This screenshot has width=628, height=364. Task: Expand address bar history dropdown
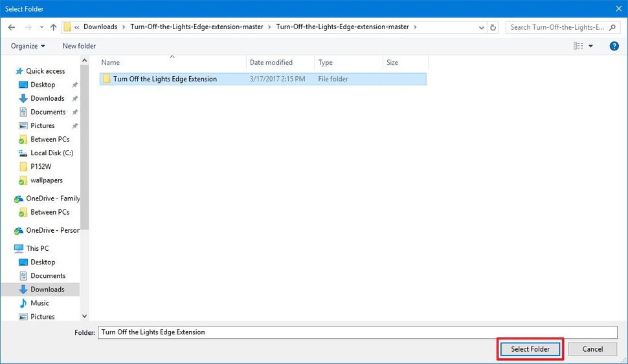click(482, 27)
